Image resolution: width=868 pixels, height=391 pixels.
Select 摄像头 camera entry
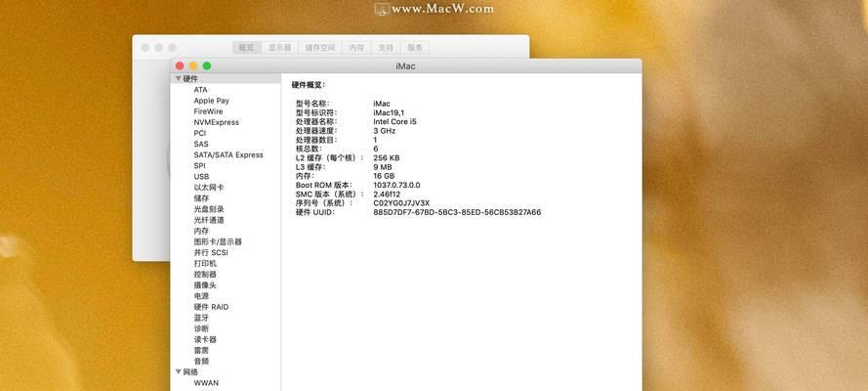[205, 285]
